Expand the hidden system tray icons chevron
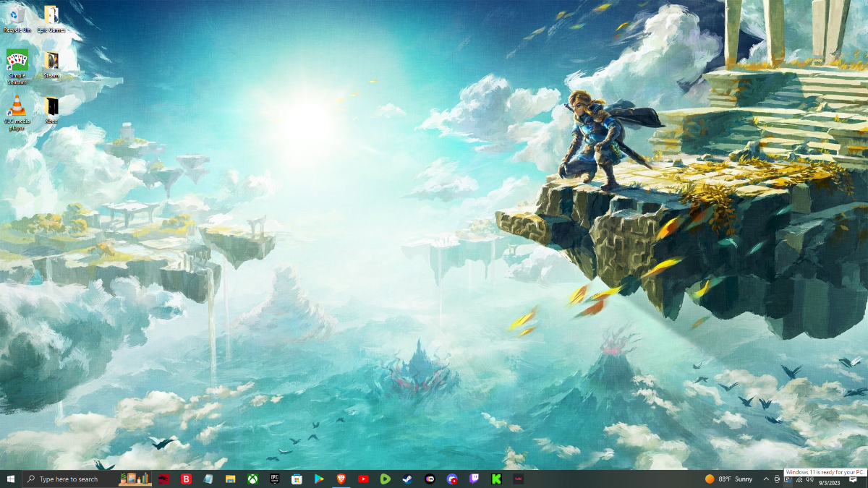The image size is (868, 488). 766,479
